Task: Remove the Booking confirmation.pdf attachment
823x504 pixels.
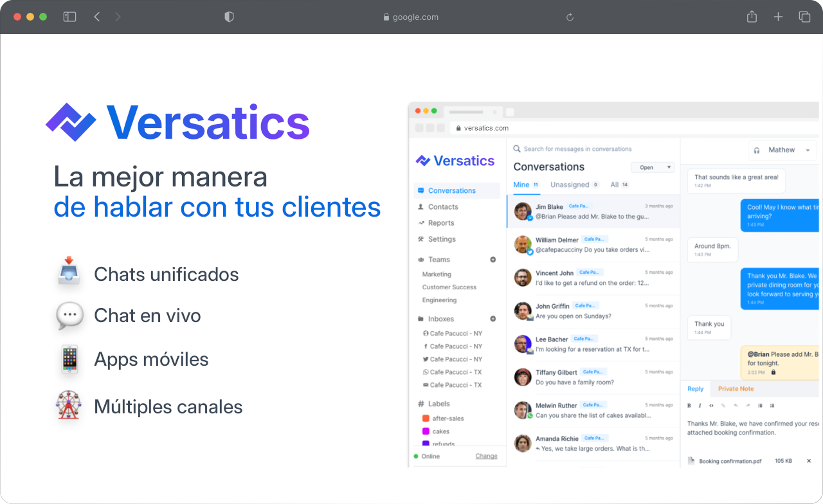Action: pos(810,461)
